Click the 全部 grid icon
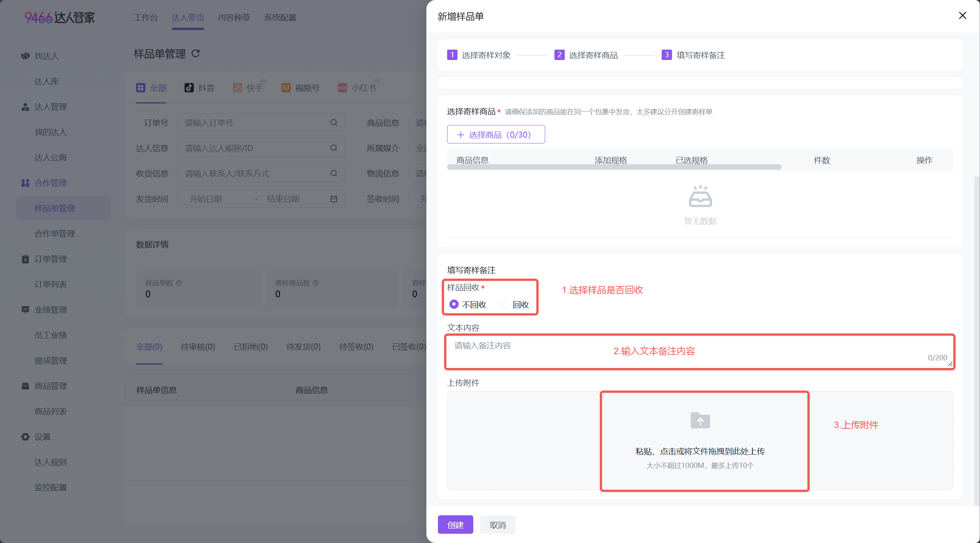Image resolution: width=980 pixels, height=543 pixels. click(x=140, y=88)
